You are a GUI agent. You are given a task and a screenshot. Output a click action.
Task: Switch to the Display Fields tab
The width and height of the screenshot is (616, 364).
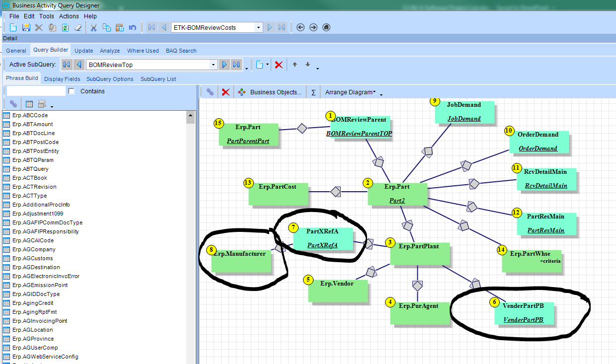point(62,79)
